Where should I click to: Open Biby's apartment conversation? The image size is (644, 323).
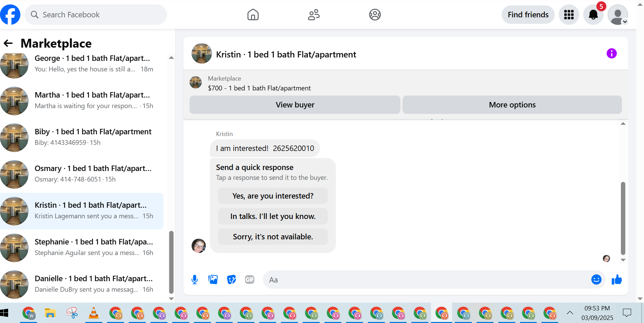pos(82,137)
